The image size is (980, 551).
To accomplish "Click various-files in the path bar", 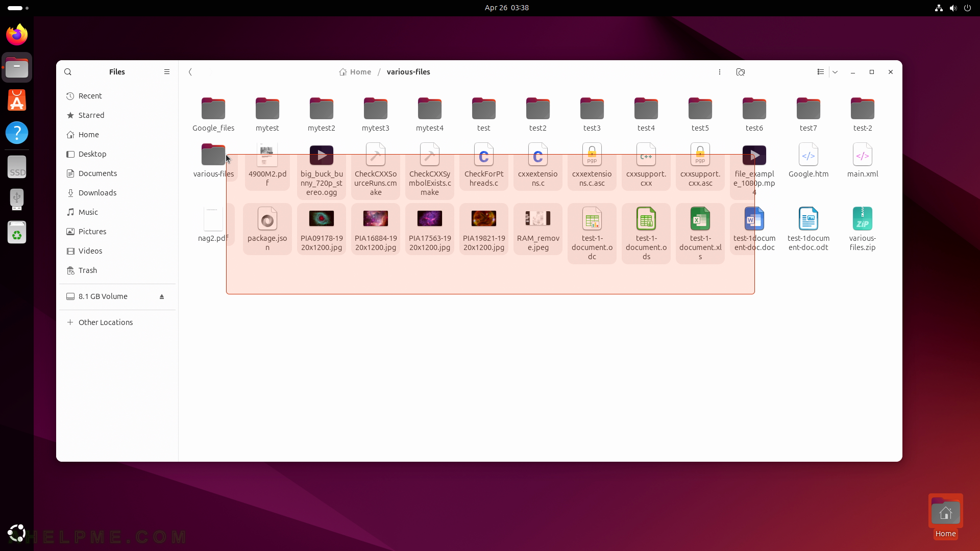I will (408, 72).
